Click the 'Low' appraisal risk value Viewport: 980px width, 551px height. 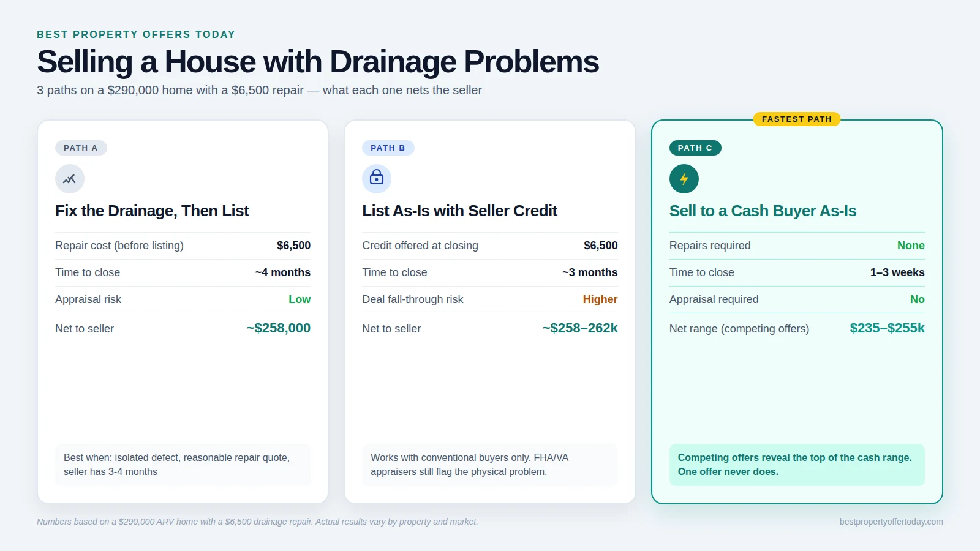coord(300,299)
